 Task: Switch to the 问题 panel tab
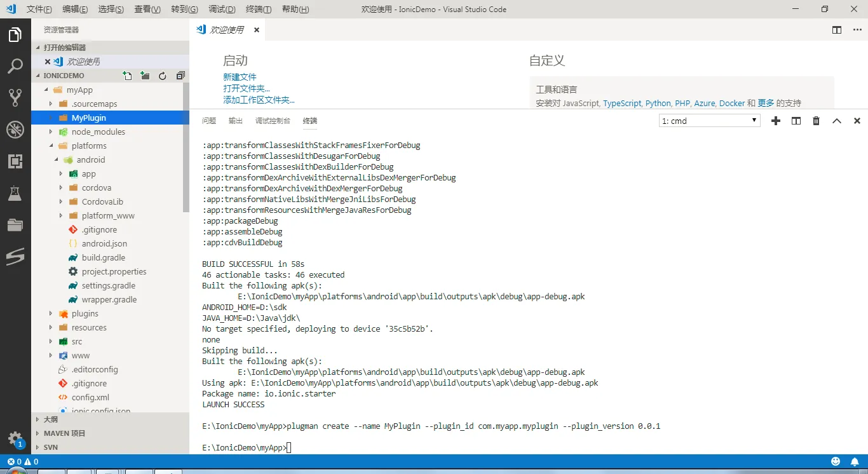pos(209,121)
